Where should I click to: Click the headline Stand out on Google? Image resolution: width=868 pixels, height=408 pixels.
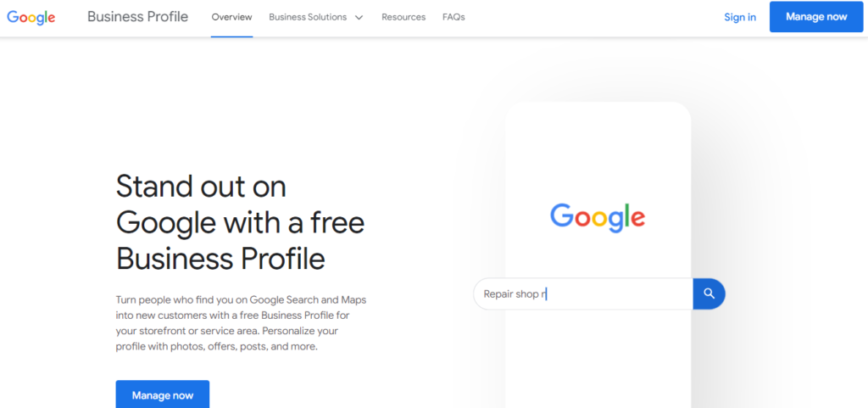click(240, 222)
